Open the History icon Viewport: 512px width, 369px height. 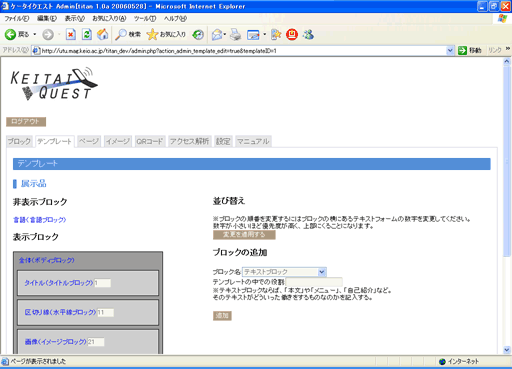(x=198, y=34)
